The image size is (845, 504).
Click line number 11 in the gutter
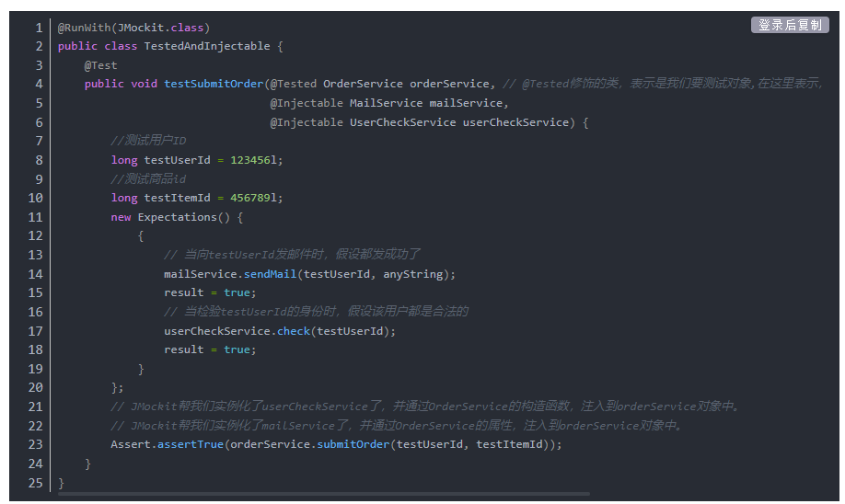click(36, 217)
